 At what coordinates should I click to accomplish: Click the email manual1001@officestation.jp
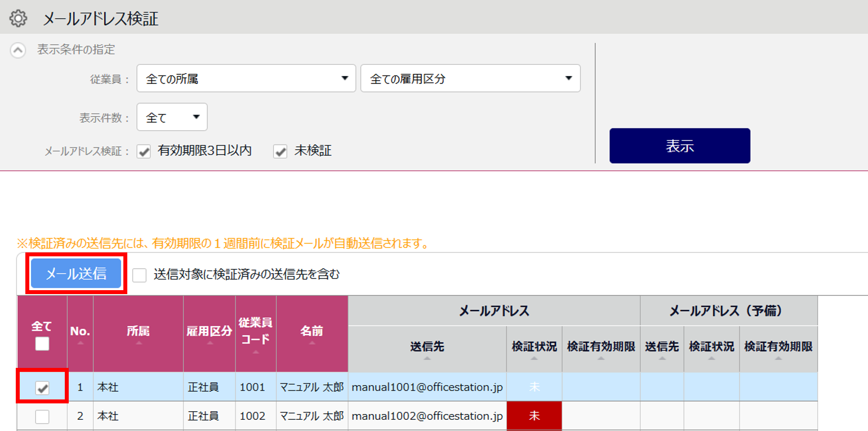tap(427, 387)
